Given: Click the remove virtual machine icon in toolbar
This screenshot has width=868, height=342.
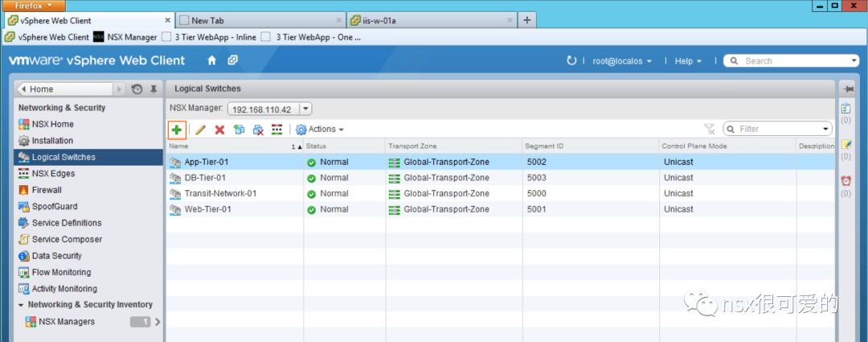Looking at the screenshot, I should (258, 130).
